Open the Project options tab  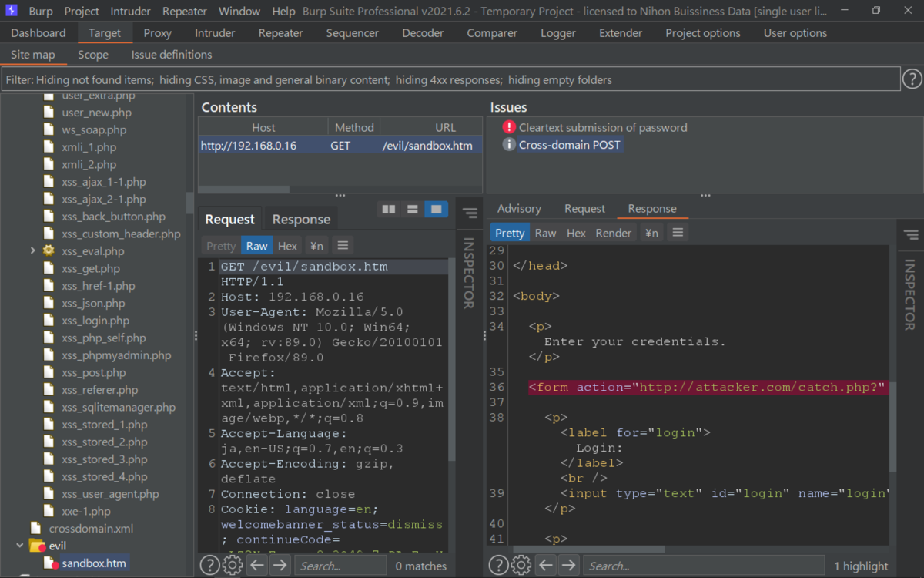[703, 33]
